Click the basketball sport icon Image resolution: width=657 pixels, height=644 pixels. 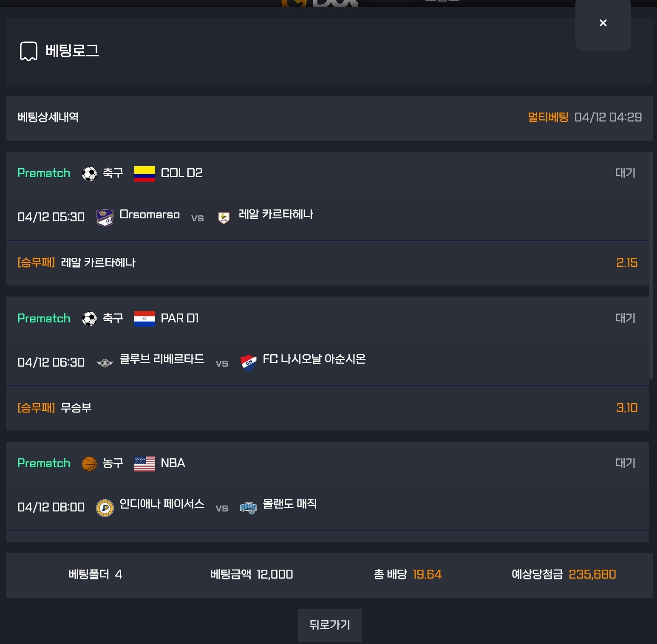tap(89, 464)
